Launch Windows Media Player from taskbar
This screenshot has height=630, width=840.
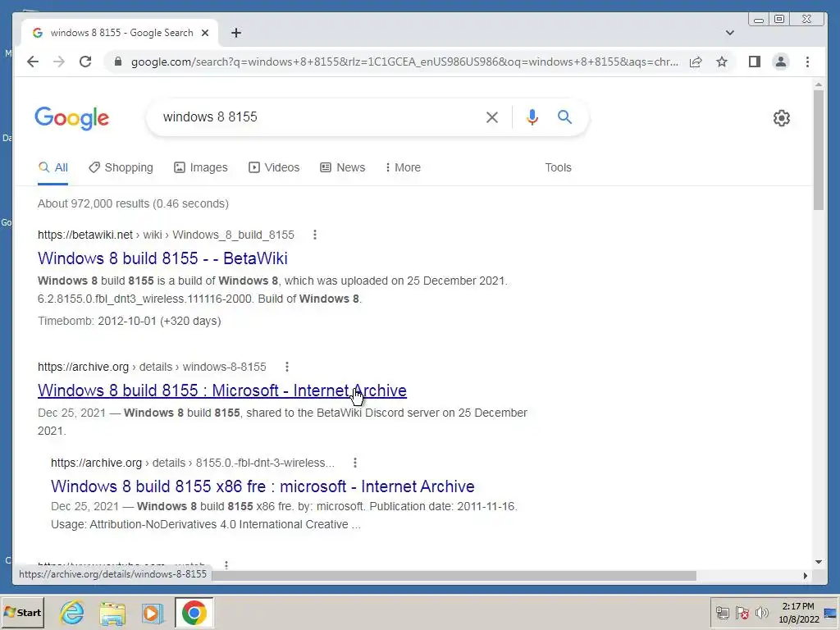(x=153, y=613)
